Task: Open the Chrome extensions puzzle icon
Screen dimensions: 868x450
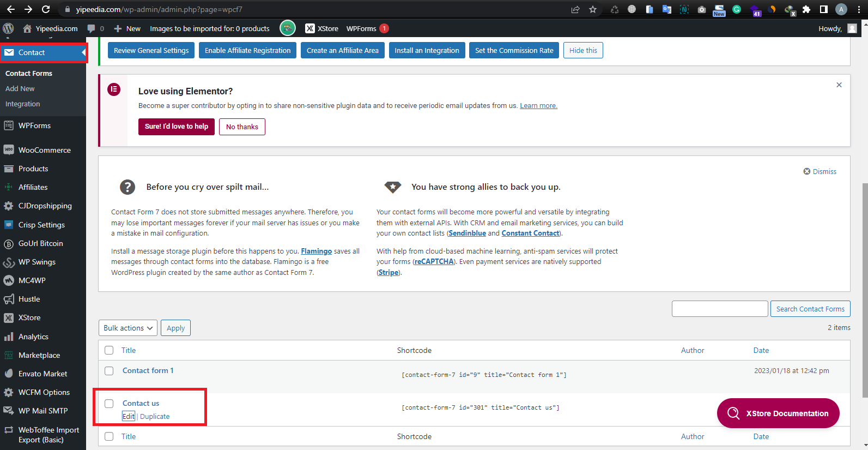Action: click(x=806, y=9)
